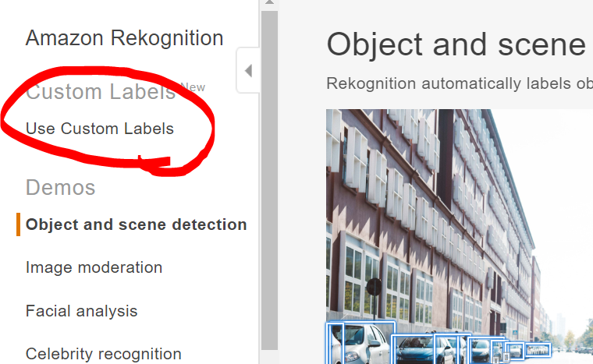Image resolution: width=593 pixels, height=364 pixels.
Task: Click the Amazon Rekognition title
Action: [124, 38]
